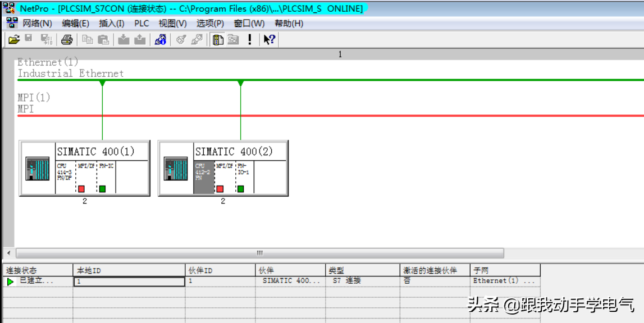Open the PLC menu
This screenshot has width=644, height=323.
coord(141,24)
